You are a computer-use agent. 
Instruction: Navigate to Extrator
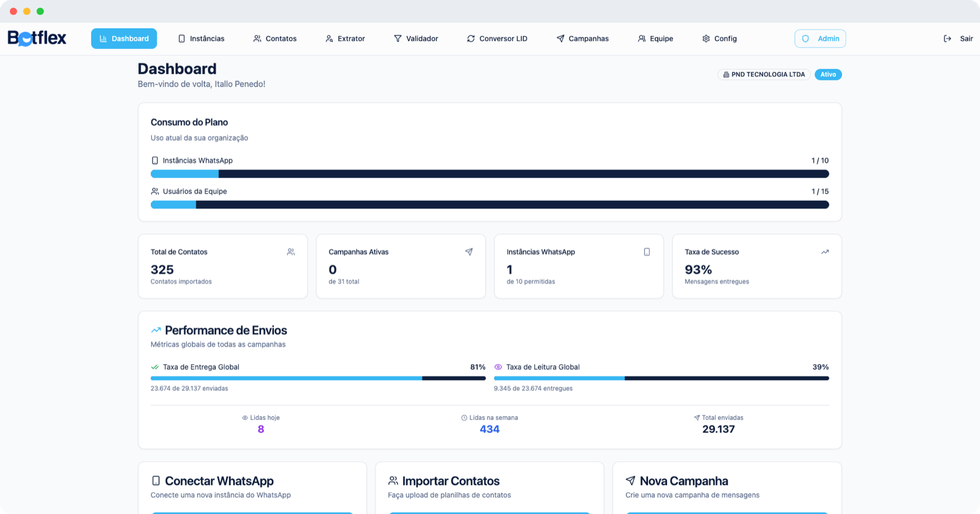click(345, 39)
